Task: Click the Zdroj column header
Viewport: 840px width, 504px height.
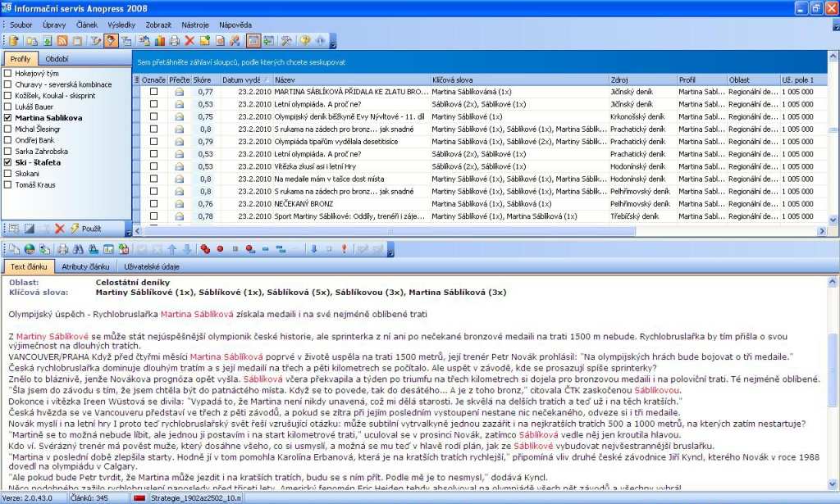Action: click(643, 79)
